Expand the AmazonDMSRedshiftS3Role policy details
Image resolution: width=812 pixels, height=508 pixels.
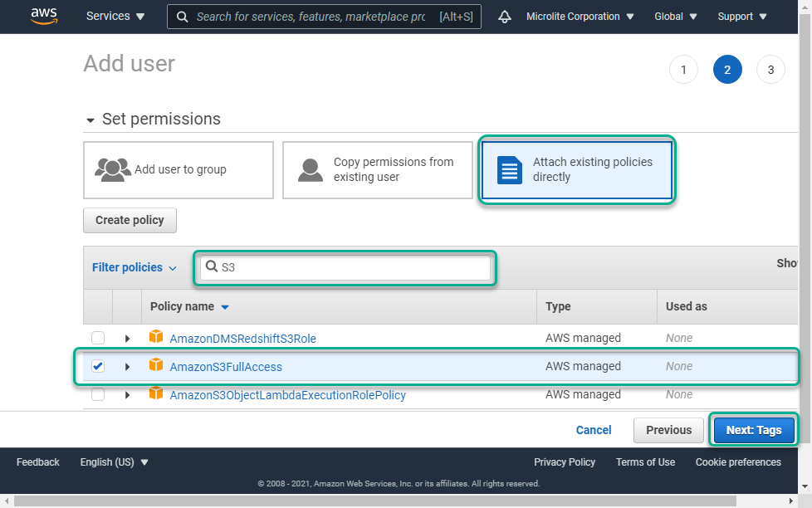point(127,339)
